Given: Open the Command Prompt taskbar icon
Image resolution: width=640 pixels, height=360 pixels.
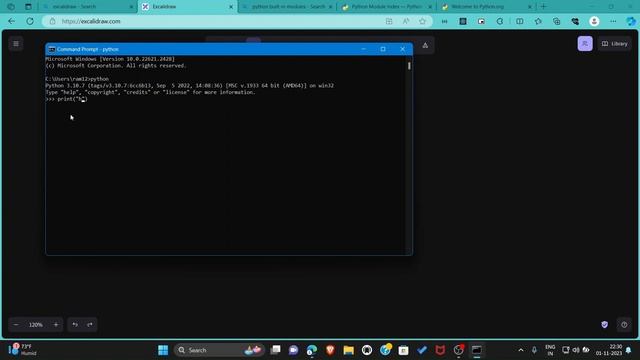Looking at the screenshot, I should coord(476,350).
